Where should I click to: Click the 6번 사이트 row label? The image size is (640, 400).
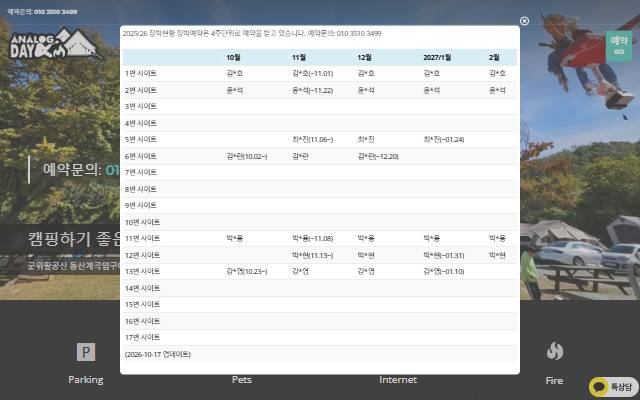click(x=141, y=156)
